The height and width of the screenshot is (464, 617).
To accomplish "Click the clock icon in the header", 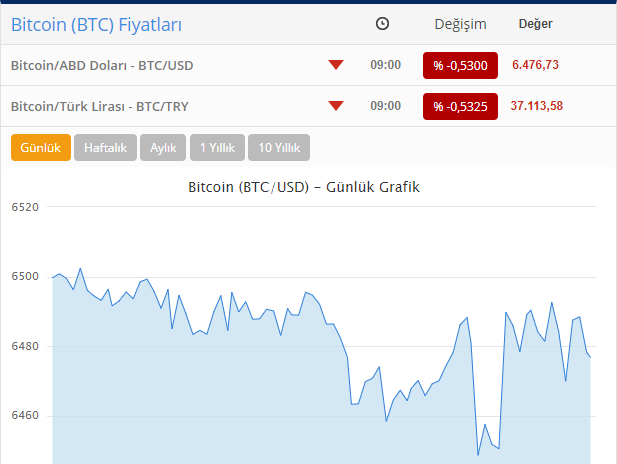I will 382,24.
